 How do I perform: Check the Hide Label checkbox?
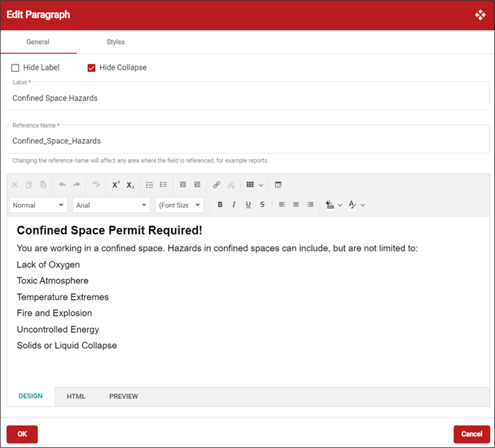15,68
